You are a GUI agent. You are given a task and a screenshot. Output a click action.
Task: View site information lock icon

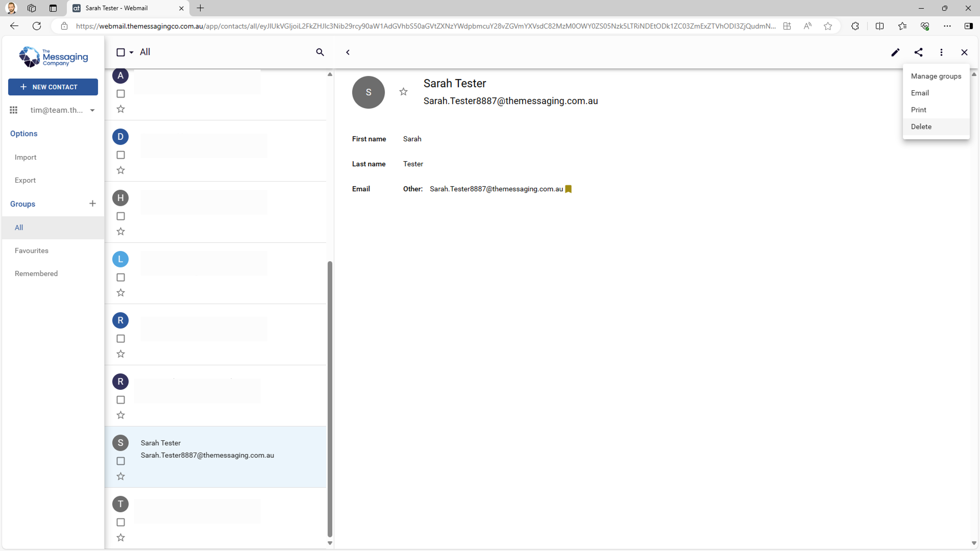click(x=64, y=26)
